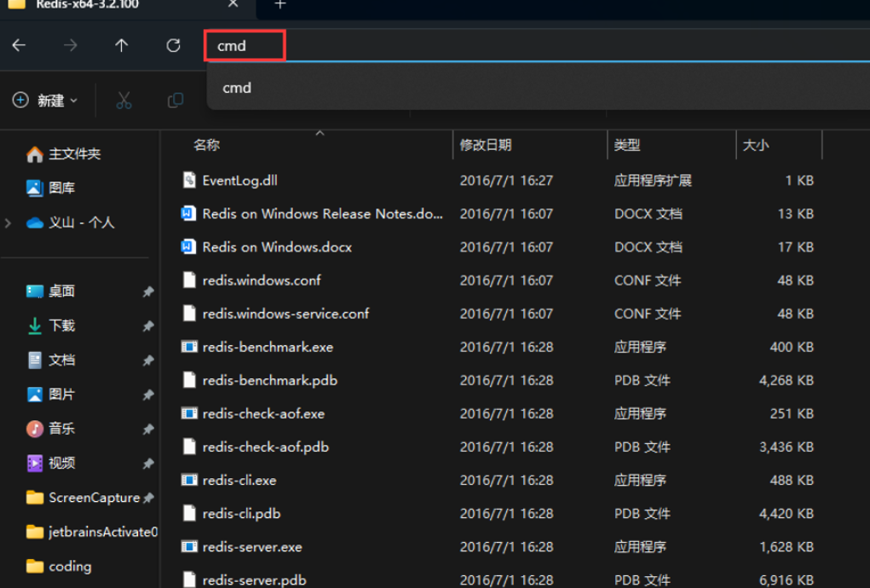Click the Copy icon in toolbar
870x588 pixels.
(x=176, y=101)
